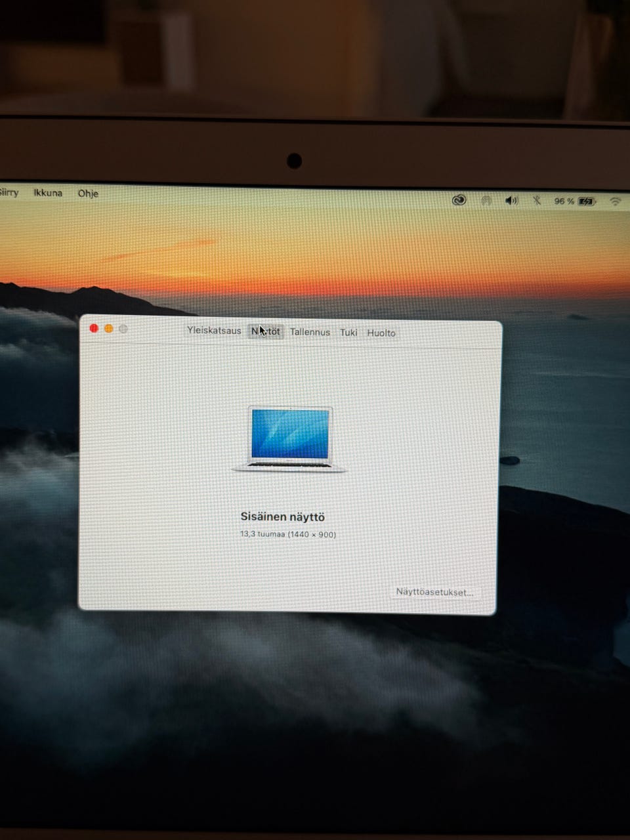
Task: Switch to the Tallennus tab
Action: click(310, 333)
